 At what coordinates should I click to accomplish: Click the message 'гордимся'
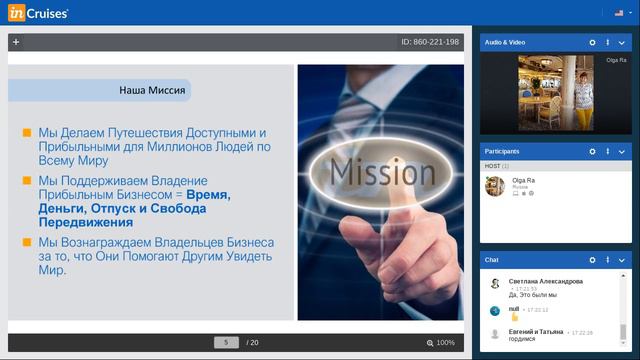522,339
